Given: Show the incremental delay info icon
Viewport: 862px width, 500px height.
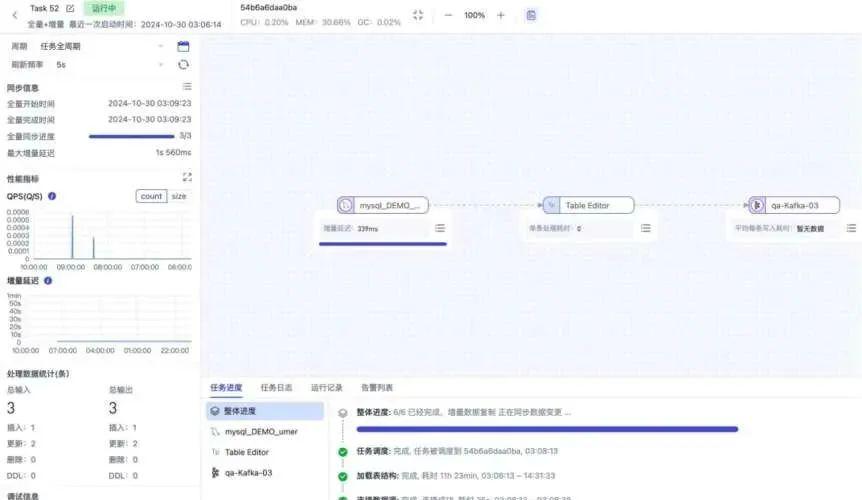Looking at the screenshot, I should 48,281.
